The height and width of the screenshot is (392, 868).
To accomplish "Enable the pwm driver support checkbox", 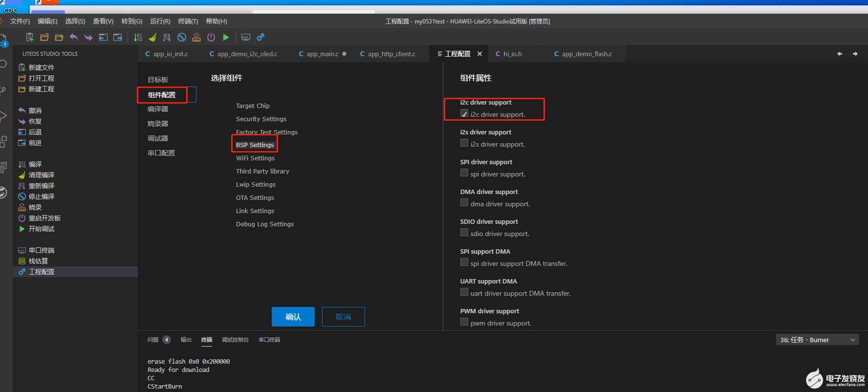I will point(464,322).
